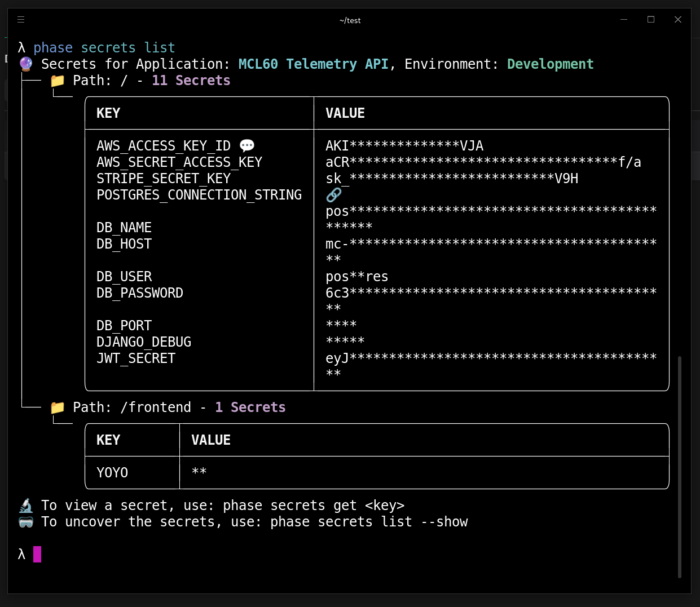The image size is (700, 607).
Task: Click the '1 Secrets' count
Action: point(250,407)
